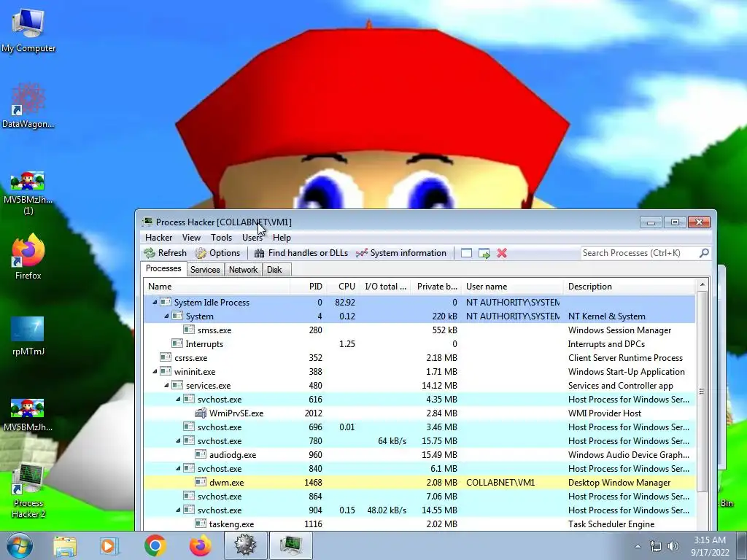Screen dimensions: 747x560
Task: Sort by I/O total column header
Action: [385, 286]
